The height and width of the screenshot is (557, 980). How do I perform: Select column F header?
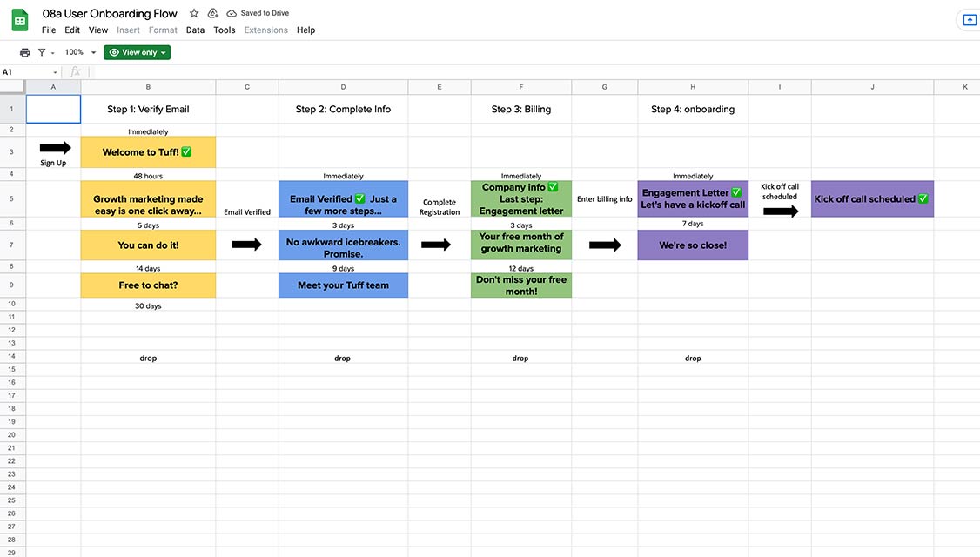pos(521,87)
